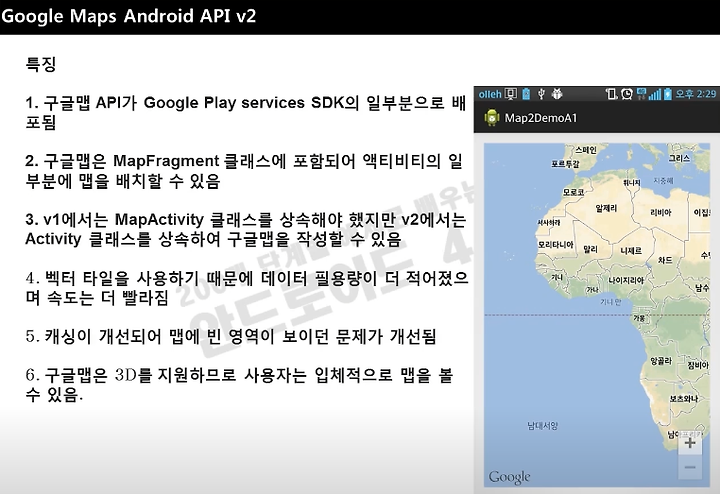Tap the signal strength bars icon
The height and width of the screenshot is (494, 720).
(654, 95)
